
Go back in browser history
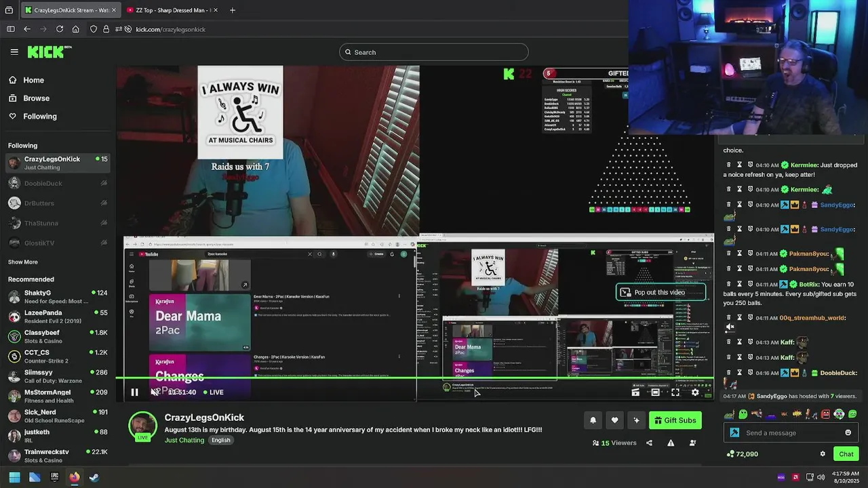click(x=27, y=29)
